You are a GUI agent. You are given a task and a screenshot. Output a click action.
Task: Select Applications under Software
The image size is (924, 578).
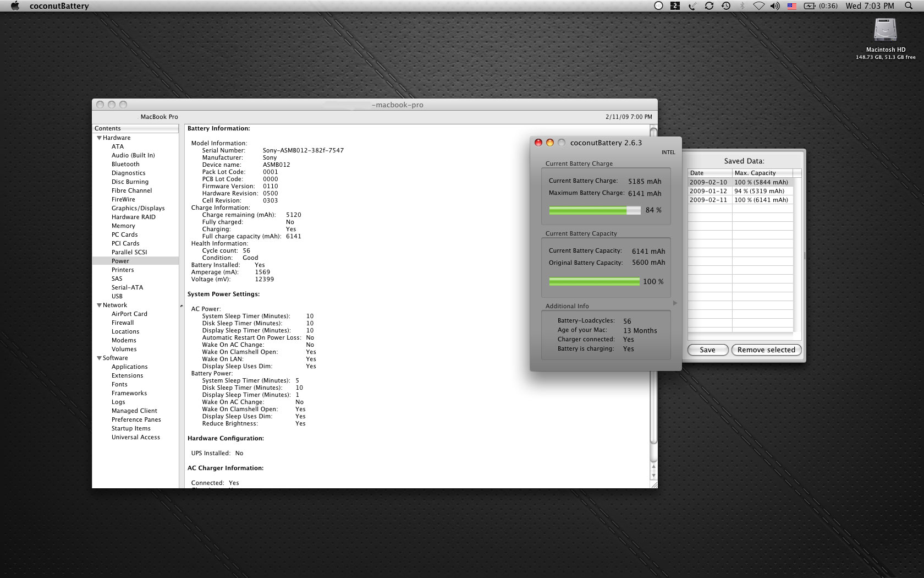click(129, 367)
